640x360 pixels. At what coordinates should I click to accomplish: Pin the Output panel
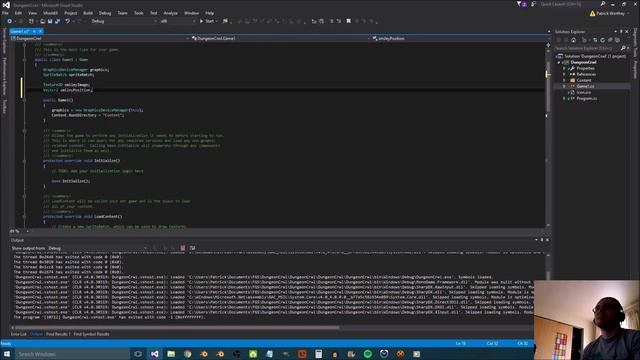click(x=542, y=240)
